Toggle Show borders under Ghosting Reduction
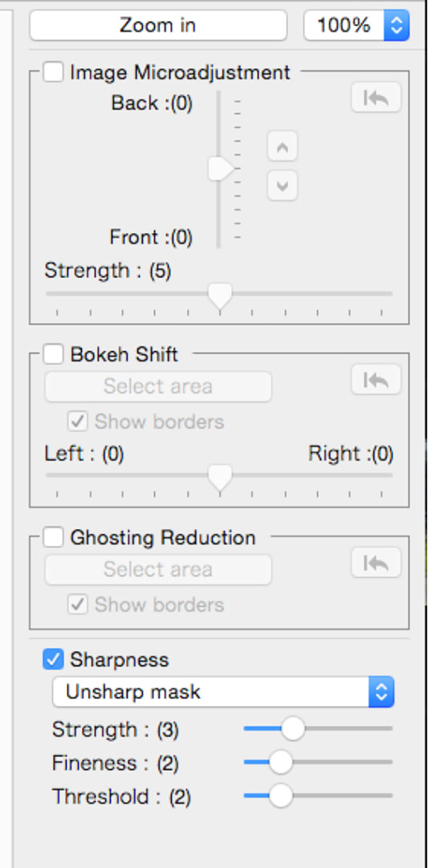428x868 pixels. point(78,605)
